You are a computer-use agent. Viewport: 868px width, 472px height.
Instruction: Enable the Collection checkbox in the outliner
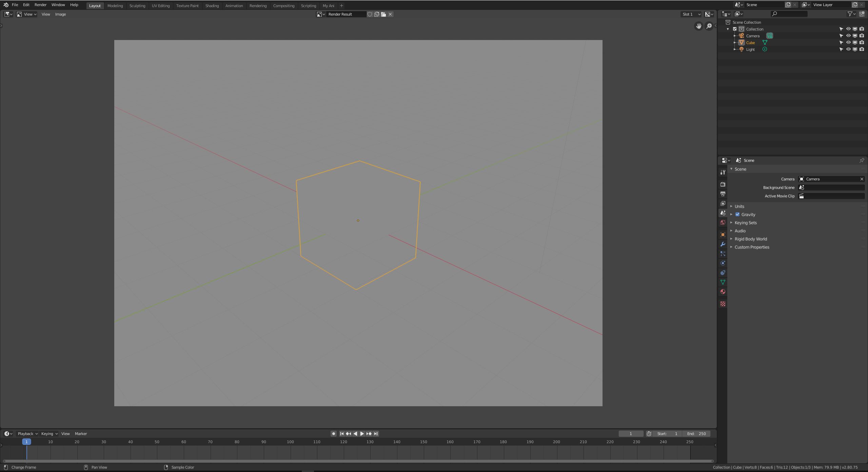click(x=735, y=29)
